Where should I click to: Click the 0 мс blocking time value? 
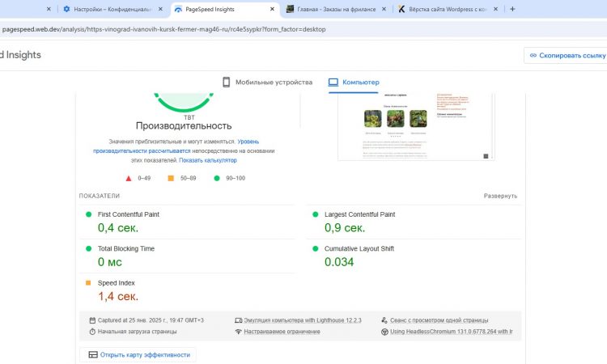[109, 262]
